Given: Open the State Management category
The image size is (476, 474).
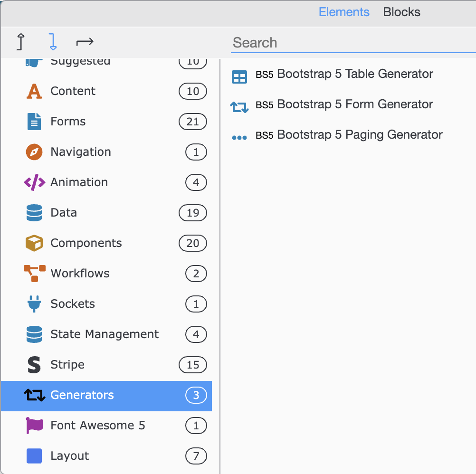Looking at the screenshot, I should (x=106, y=334).
